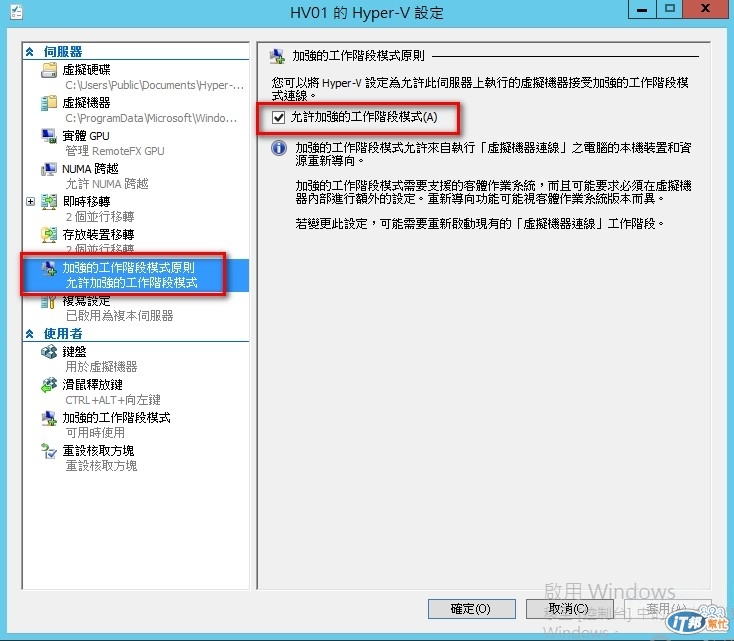Collapse the 使用者 section
Viewport: 734px width, 641px height.
click(29, 334)
